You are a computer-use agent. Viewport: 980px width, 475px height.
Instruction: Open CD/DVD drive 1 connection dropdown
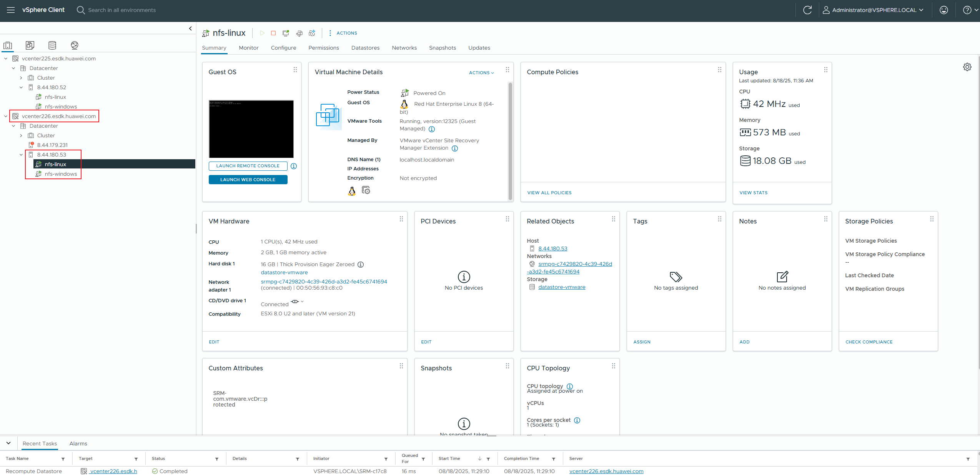297,302
